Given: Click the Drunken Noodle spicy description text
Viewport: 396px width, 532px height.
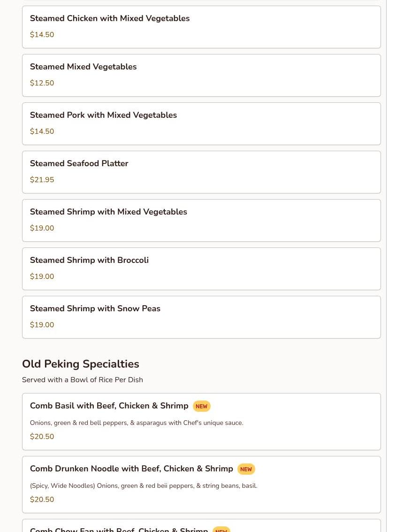Looking at the screenshot, I should coord(143,486).
